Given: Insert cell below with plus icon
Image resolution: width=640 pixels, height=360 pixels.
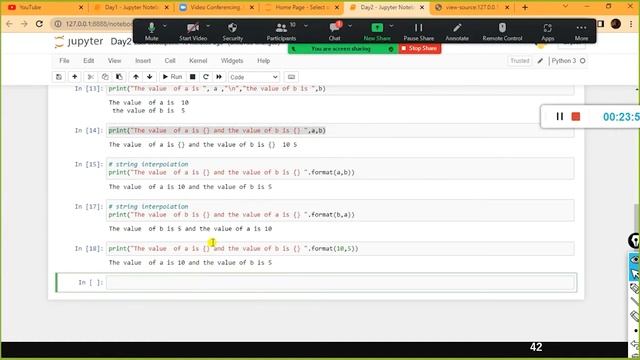Looking at the screenshot, I should tap(74, 77).
